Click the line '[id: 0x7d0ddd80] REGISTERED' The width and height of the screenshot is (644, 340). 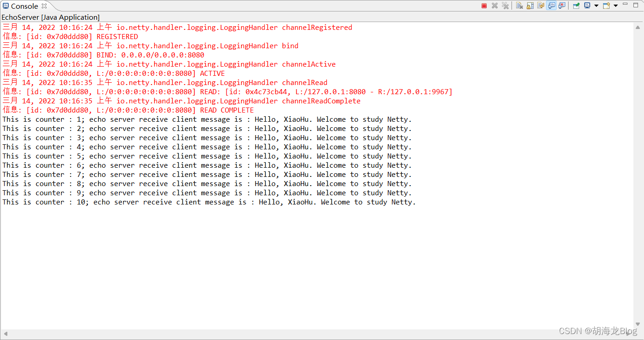[70, 37]
